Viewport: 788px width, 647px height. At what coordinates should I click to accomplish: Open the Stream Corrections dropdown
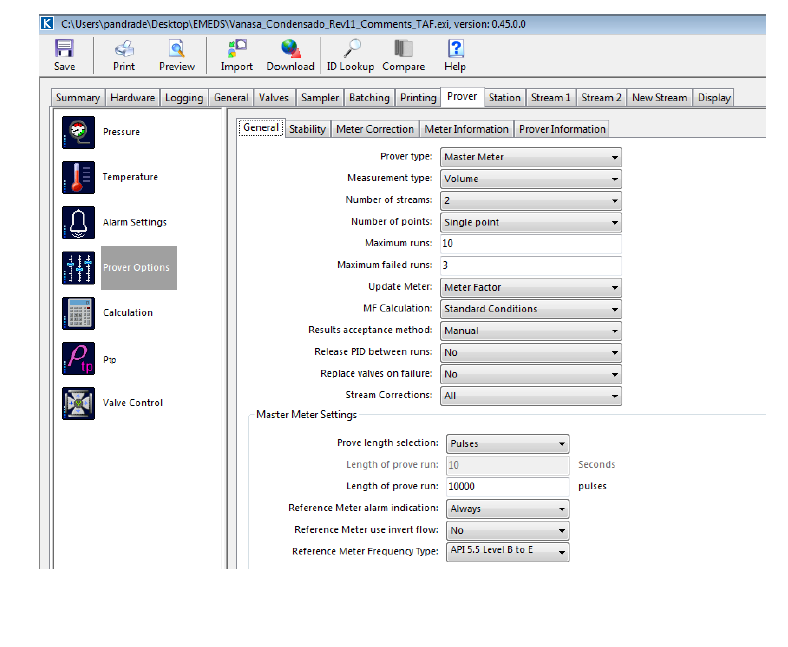[x=531, y=396]
